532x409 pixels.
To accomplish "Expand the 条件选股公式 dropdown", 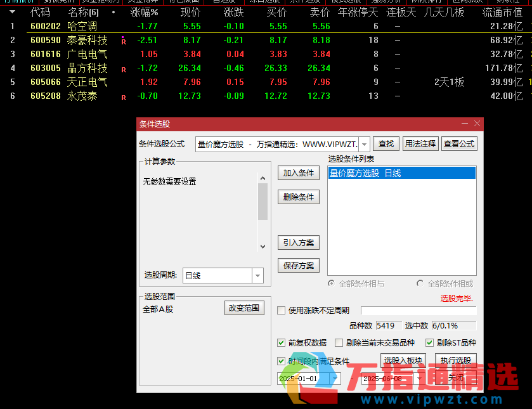I will (364, 144).
